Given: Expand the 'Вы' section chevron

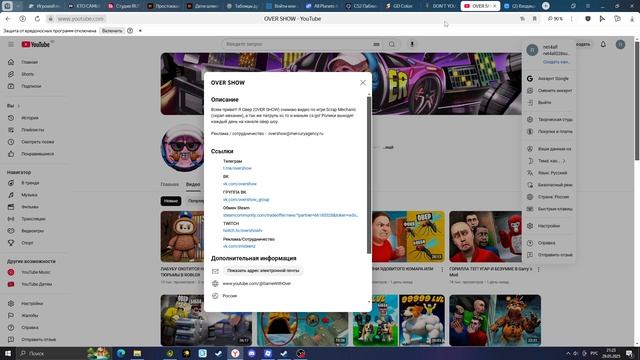Looking at the screenshot, I should pos(18,106).
